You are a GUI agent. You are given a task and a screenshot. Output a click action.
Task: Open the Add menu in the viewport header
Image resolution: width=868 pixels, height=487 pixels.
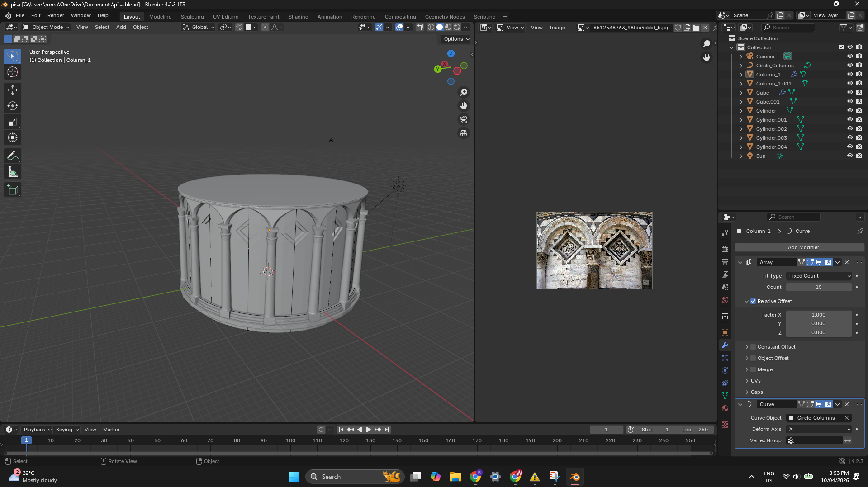pyautogui.click(x=121, y=27)
